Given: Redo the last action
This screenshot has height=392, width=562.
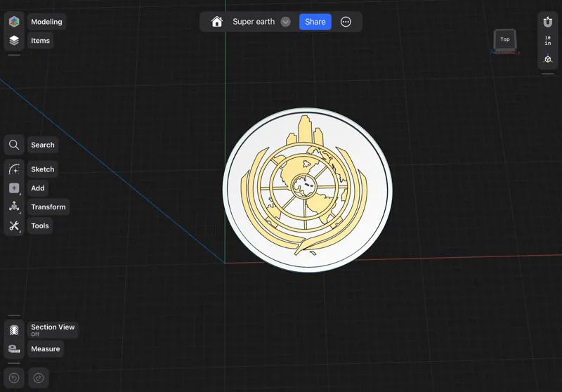Looking at the screenshot, I should coord(39,378).
